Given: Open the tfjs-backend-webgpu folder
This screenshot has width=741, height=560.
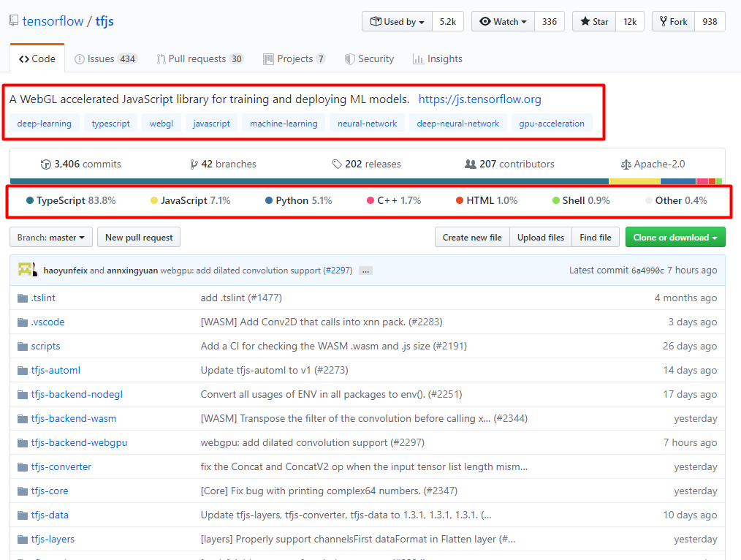Looking at the screenshot, I should pos(80,442).
